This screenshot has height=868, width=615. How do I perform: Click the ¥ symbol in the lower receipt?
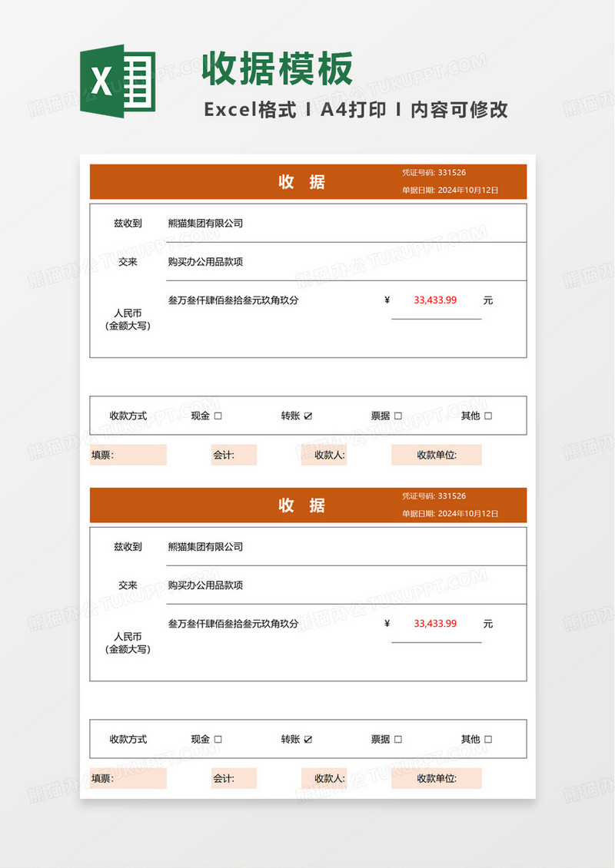387,623
